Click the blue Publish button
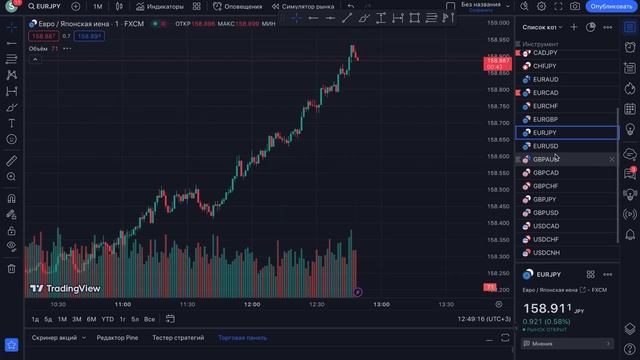 click(611, 7)
